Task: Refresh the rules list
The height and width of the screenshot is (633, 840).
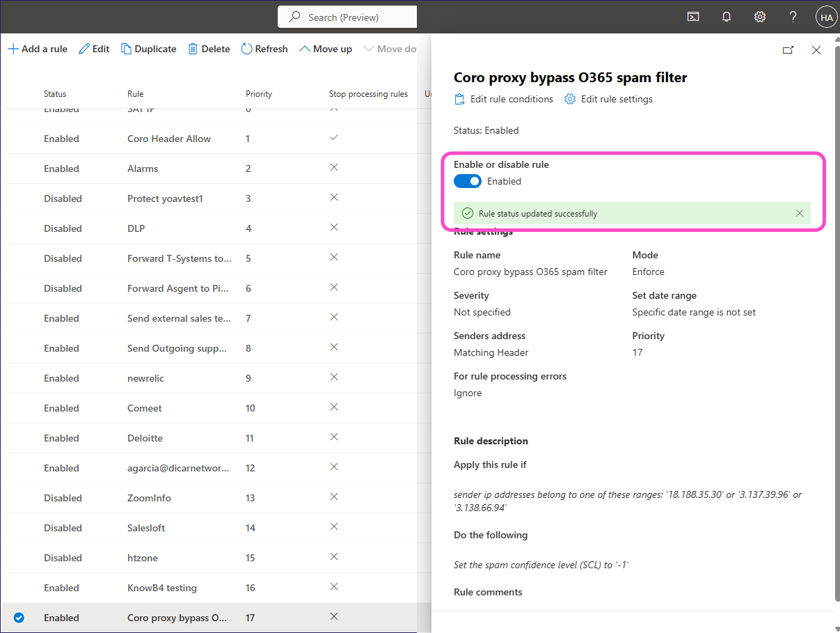Action: click(x=264, y=49)
